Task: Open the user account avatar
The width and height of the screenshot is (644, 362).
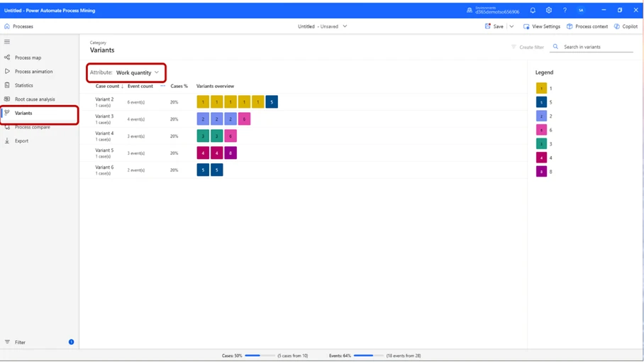Action: point(581,10)
